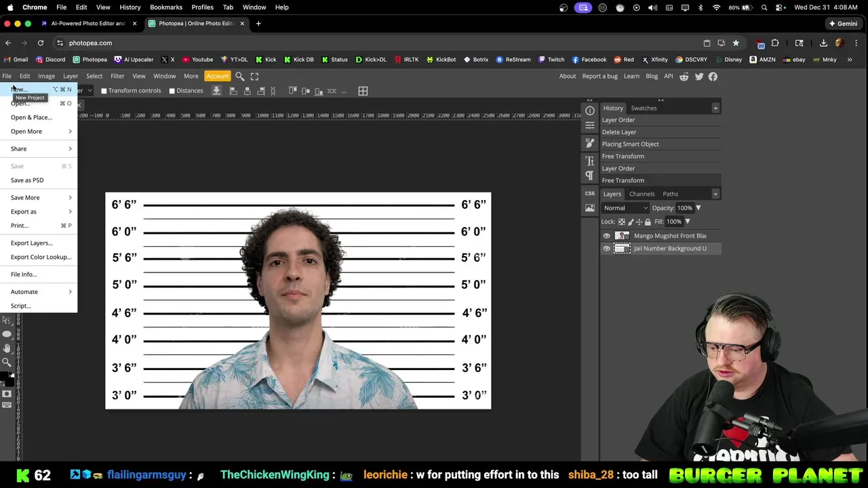Enable the Distances checkbox
The width and height of the screenshot is (868, 488).
(172, 91)
